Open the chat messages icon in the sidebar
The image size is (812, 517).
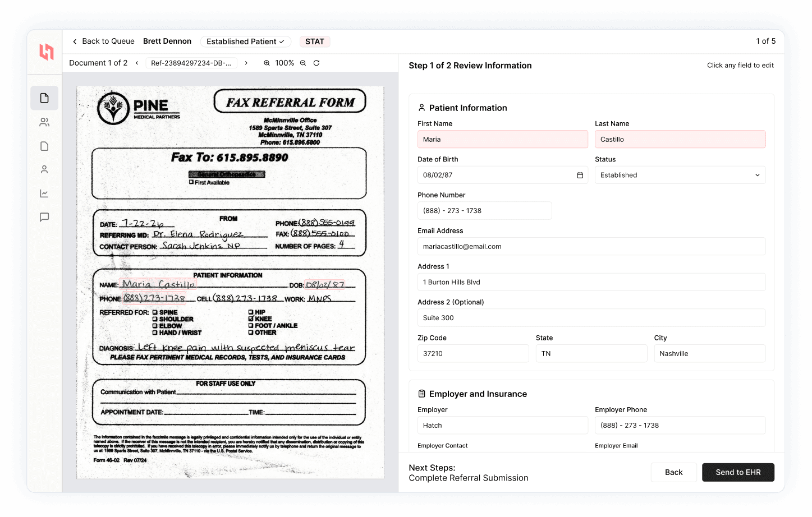tap(44, 217)
